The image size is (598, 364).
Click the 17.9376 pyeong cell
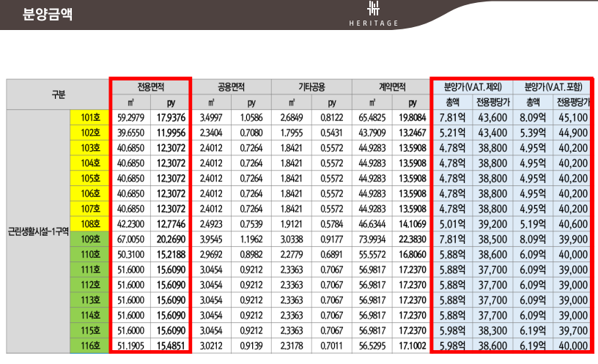click(171, 117)
